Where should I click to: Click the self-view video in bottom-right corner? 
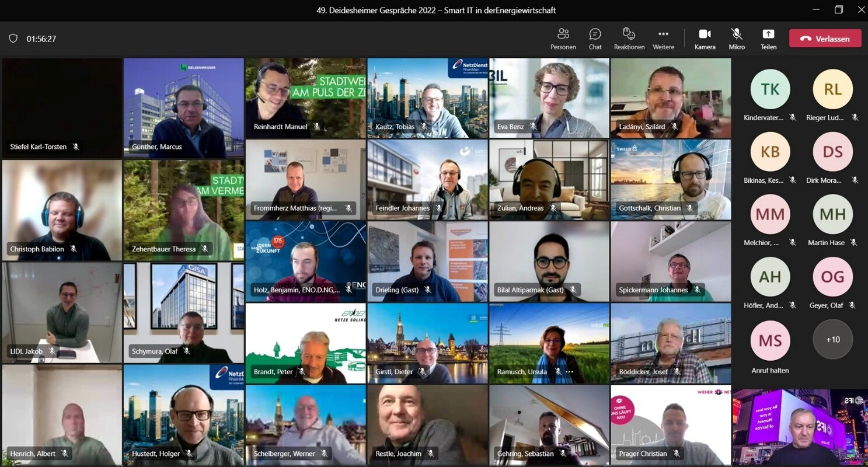click(799, 427)
